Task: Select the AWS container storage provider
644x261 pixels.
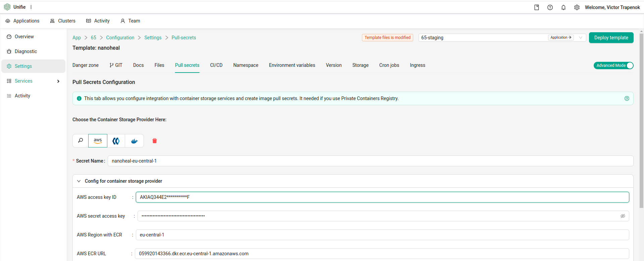Action: [x=98, y=141]
